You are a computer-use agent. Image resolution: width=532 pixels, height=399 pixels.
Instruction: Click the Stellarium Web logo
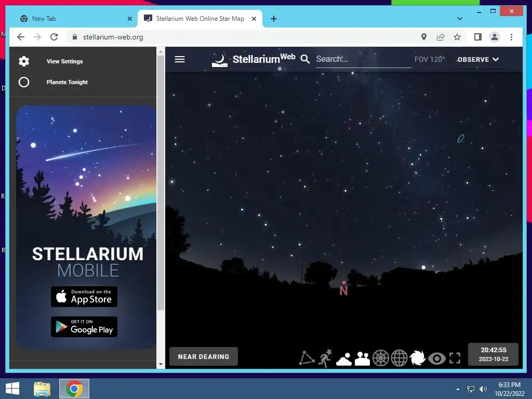[x=253, y=59]
